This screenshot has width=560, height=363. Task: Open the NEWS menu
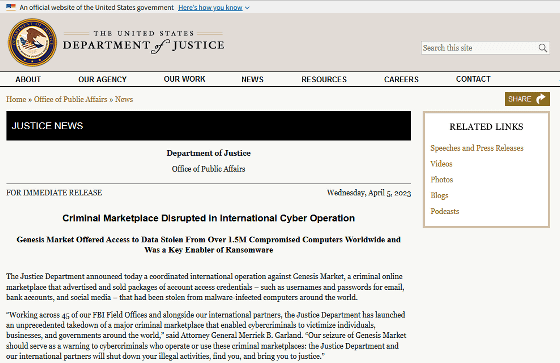[252, 79]
